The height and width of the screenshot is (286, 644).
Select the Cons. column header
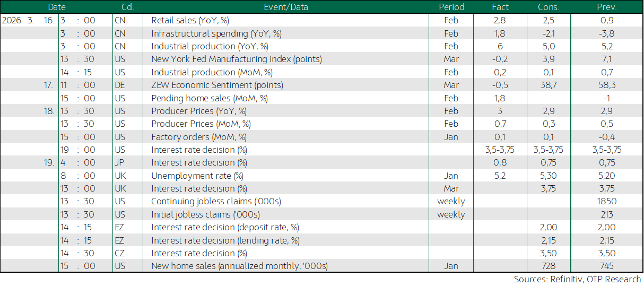pos(549,7)
